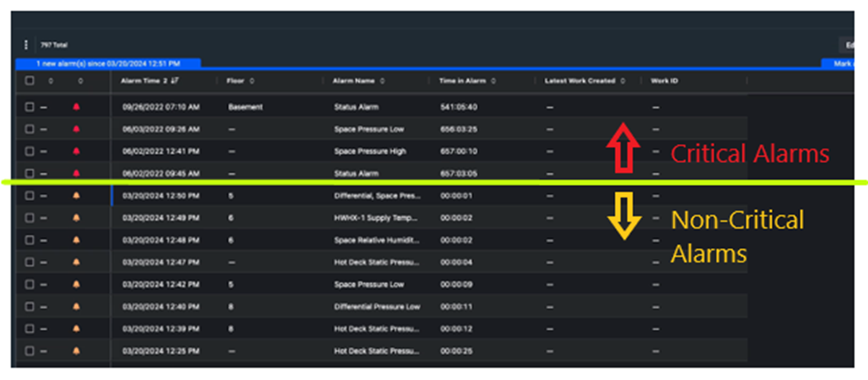The width and height of the screenshot is (868, 380).
Task: Click the '1 new alarm(s) since 03/20/2024' banner
Action: pos(109,63)
